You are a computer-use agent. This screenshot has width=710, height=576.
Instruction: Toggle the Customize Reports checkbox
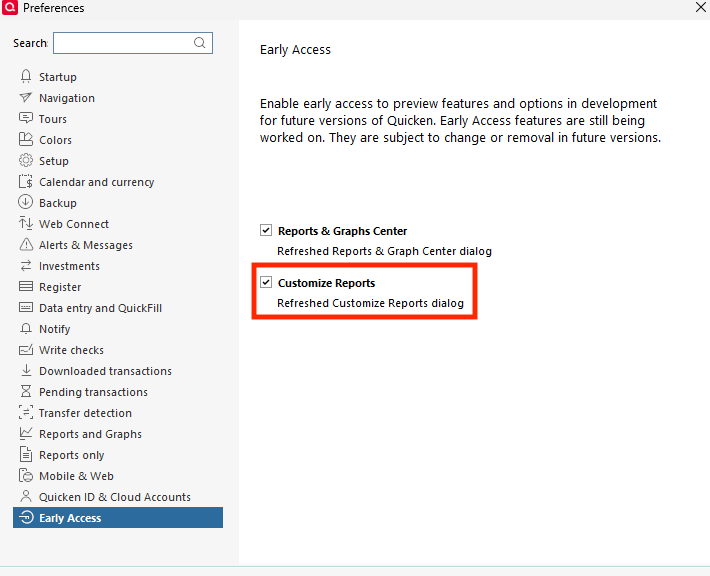pyautogui.click(x=266, y=283)
